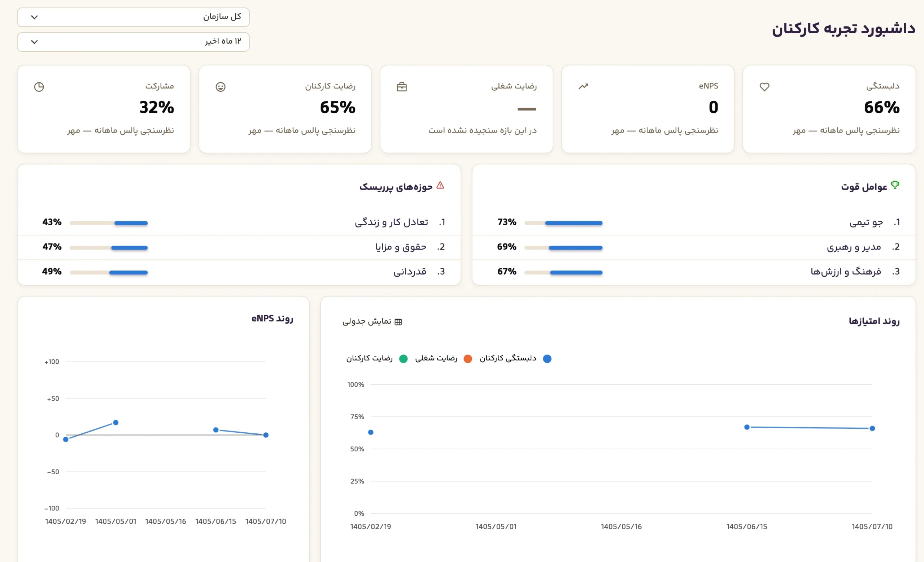Screen dimensions: 924x562
Task: Click the eNPS score value 0
Action: (x=713, y=107)
